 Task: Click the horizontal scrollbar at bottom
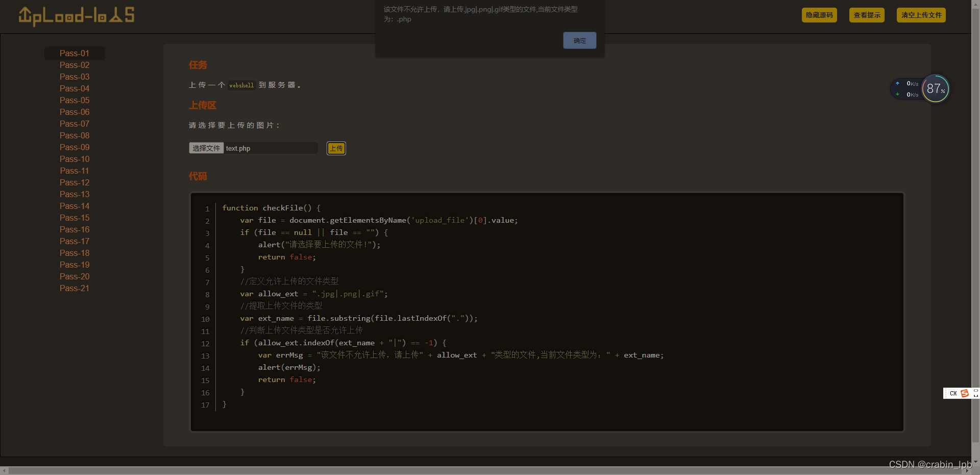485,470
